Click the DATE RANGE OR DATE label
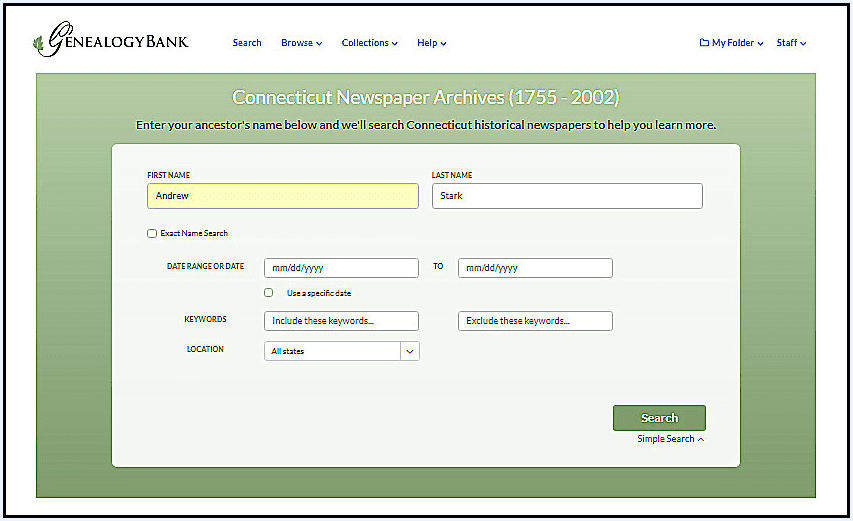 point(205,266)
